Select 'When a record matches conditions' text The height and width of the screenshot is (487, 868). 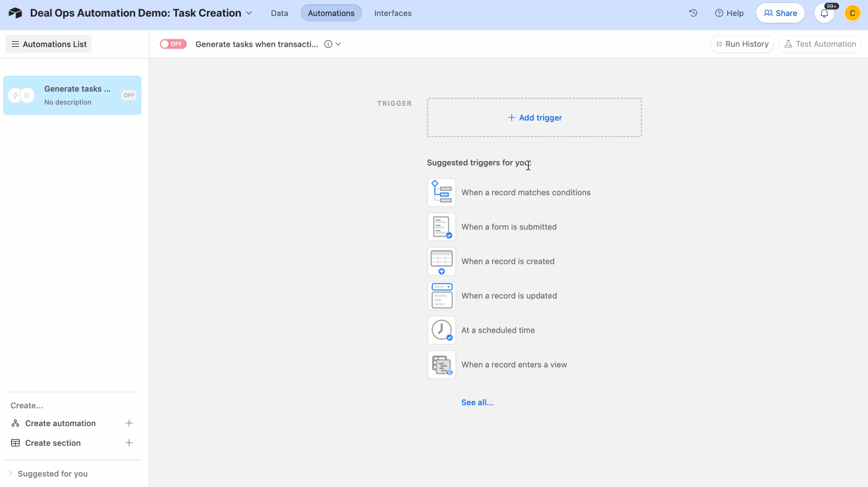click(x=526, y=192)
